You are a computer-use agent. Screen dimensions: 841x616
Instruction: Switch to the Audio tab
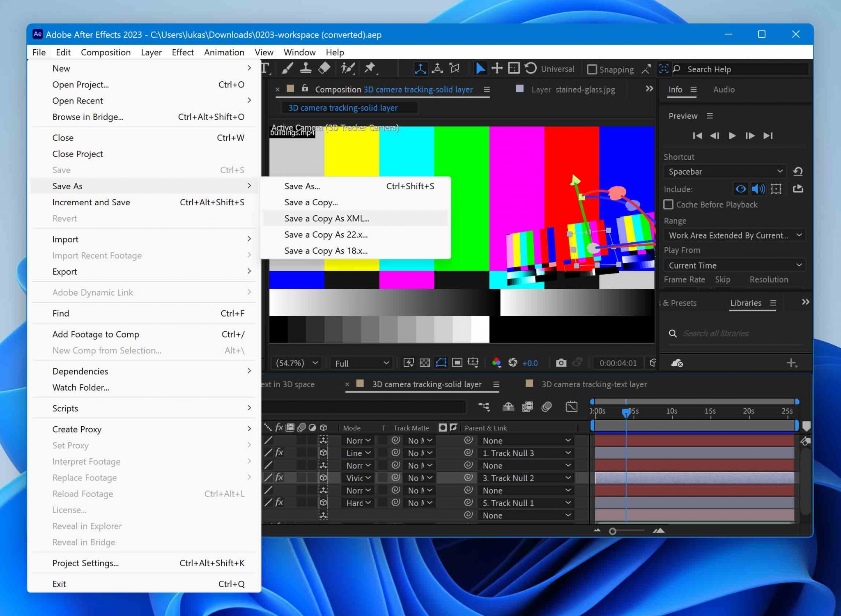(x=724, y=90)
